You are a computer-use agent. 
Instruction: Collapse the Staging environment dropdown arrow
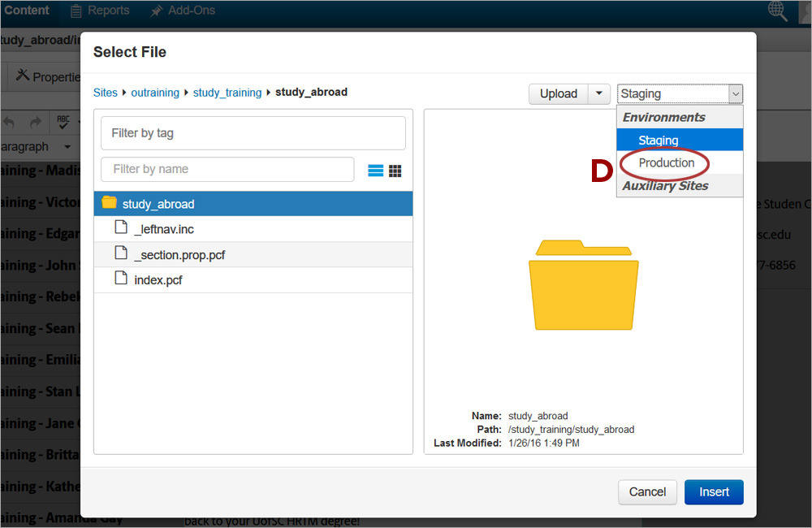point(736,94)
